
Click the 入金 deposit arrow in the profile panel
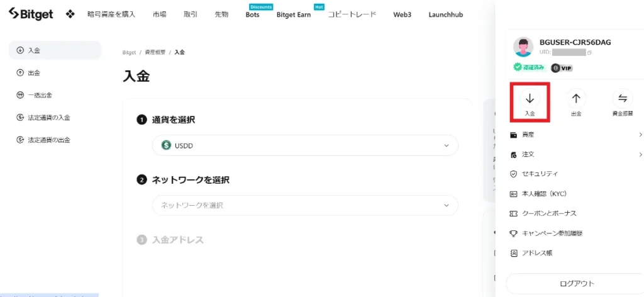point(530,99)
